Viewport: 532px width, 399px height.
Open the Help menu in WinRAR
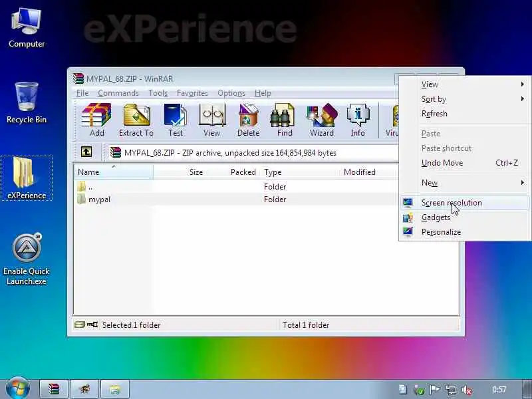tap(263, 93)
